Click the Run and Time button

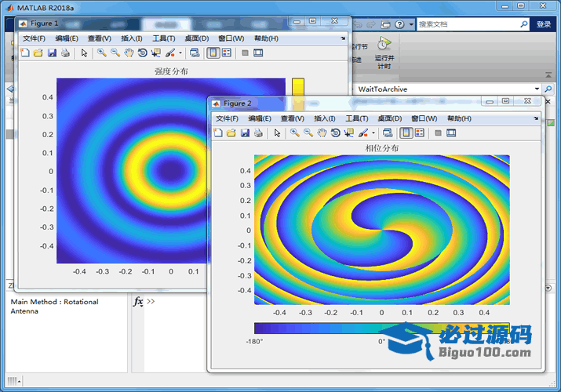(x=383, y=53)
